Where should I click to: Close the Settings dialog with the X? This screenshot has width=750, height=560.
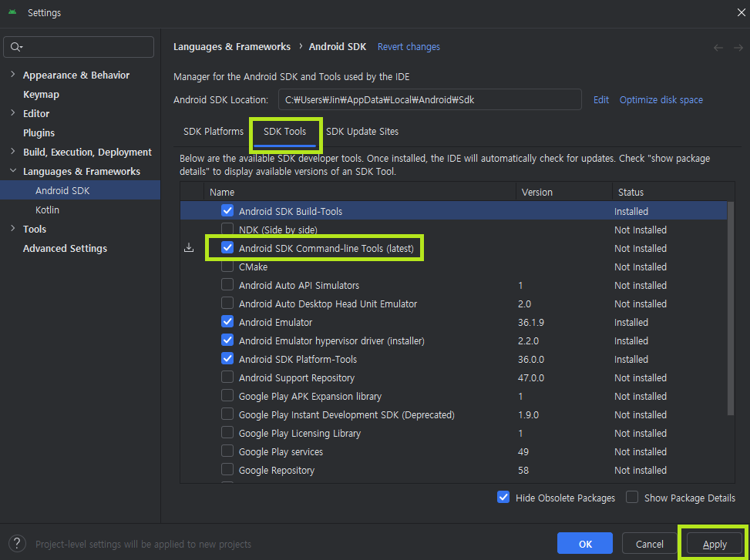tap(741, 12)
